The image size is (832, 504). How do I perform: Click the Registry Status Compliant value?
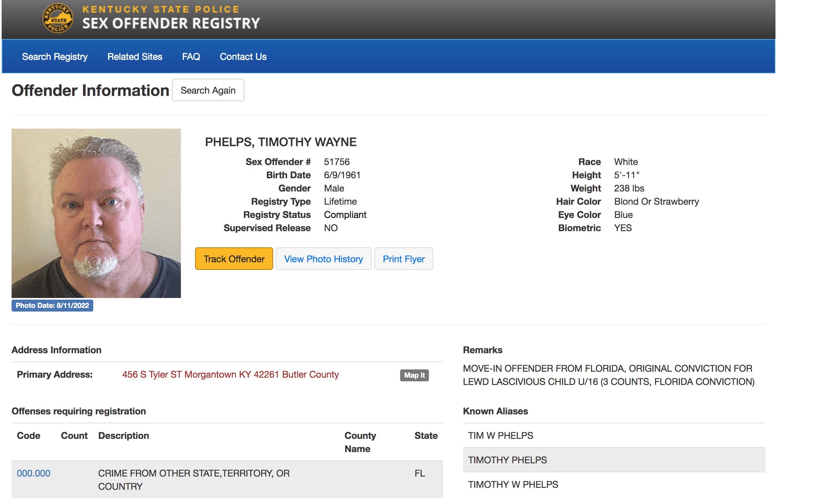click(x=345, y=215)
